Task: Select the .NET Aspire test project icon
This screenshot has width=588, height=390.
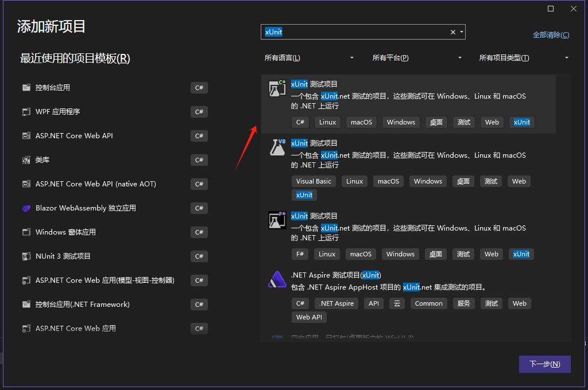Action: tap(277, 279)
